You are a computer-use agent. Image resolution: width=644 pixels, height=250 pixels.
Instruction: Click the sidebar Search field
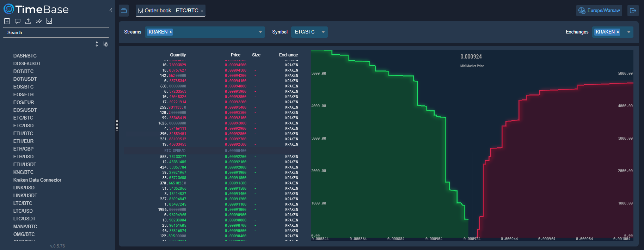coord(56,32)
